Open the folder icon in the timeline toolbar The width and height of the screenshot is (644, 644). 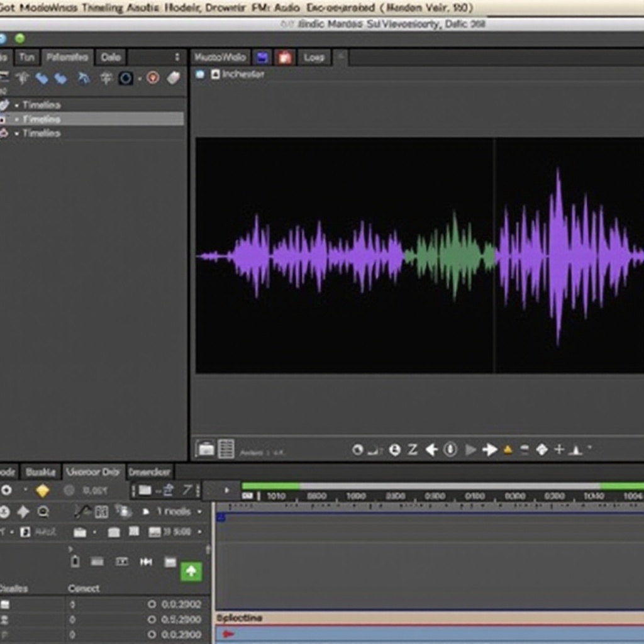[x=145, y=490]
